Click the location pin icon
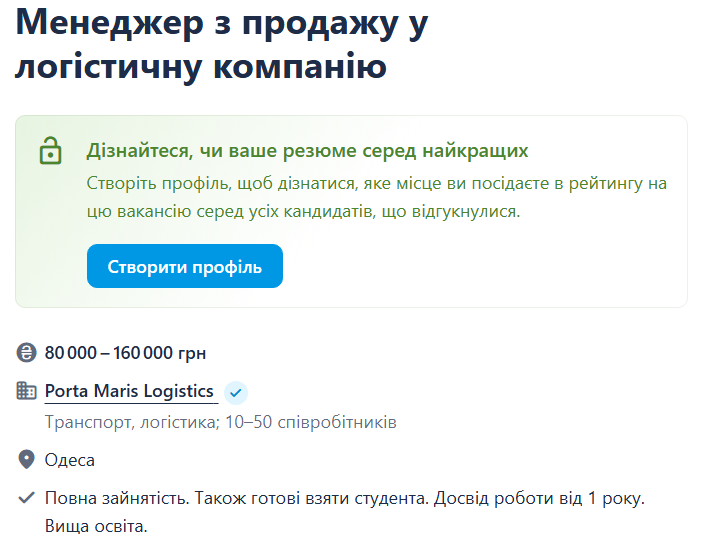 [27, 460]
